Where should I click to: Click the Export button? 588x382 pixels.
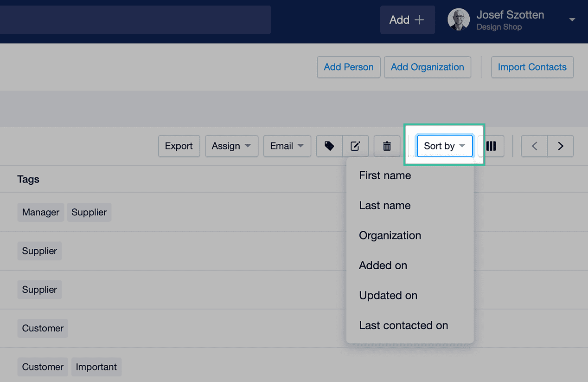[x=179, y=146]
